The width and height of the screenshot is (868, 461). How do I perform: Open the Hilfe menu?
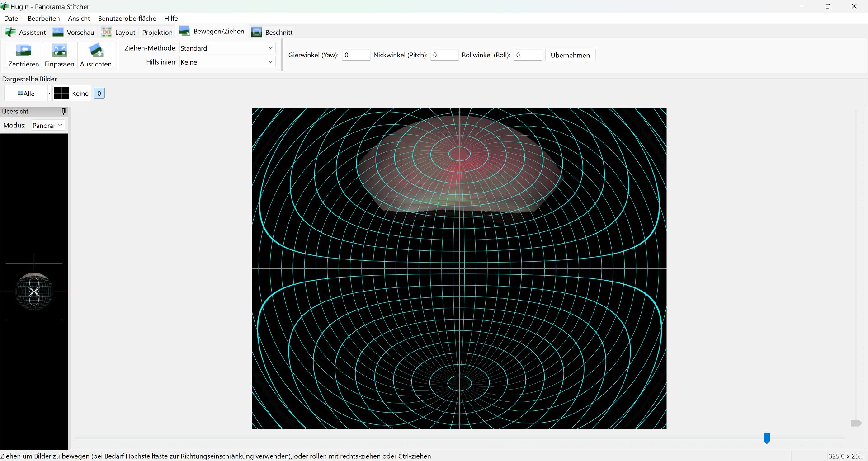tap(171, 19)
